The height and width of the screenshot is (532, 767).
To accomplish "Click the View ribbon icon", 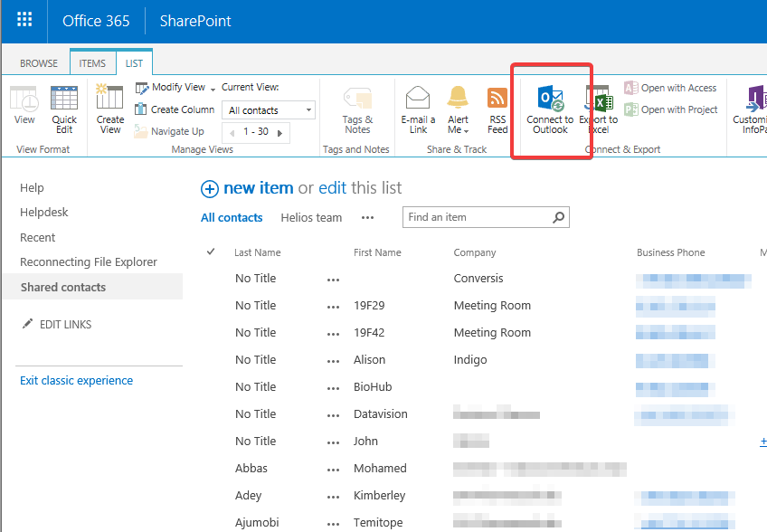I will pos(24,105).
